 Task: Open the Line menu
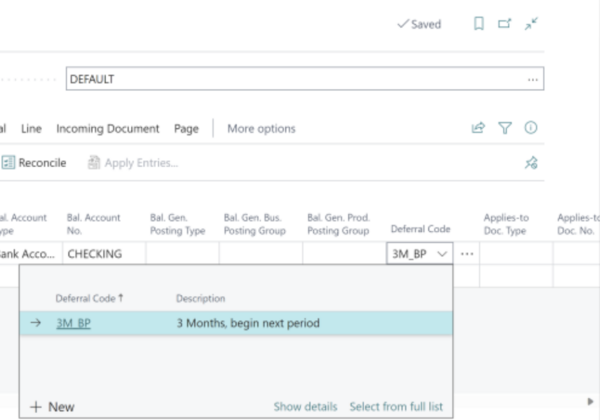[x=31, y=128]
